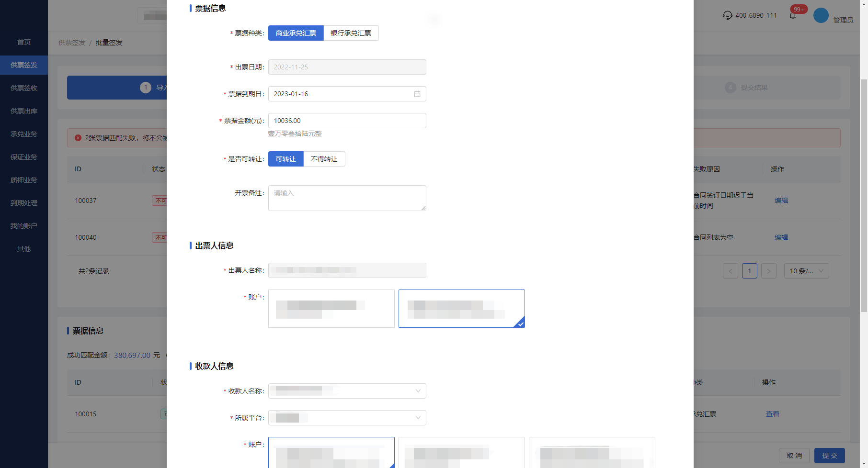Click the notification bell icon
Screen dimensions: 868x468
[793, 16]
